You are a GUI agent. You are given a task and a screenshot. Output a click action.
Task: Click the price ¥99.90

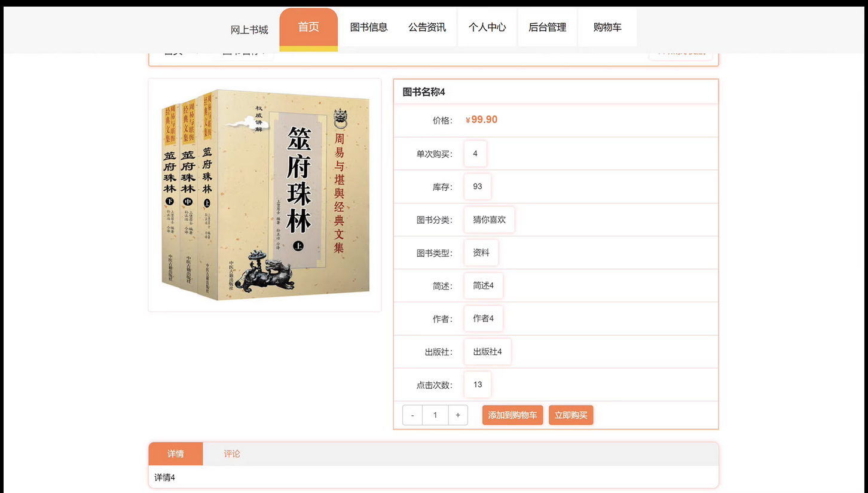481,120
